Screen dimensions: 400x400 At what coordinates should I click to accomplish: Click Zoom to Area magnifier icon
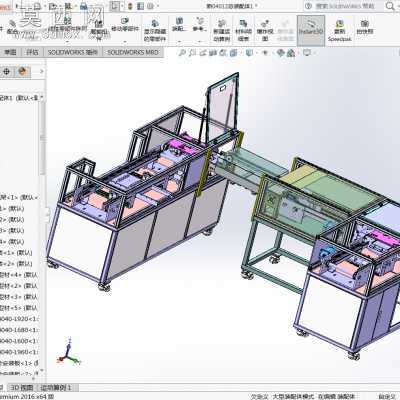[192, 53]
